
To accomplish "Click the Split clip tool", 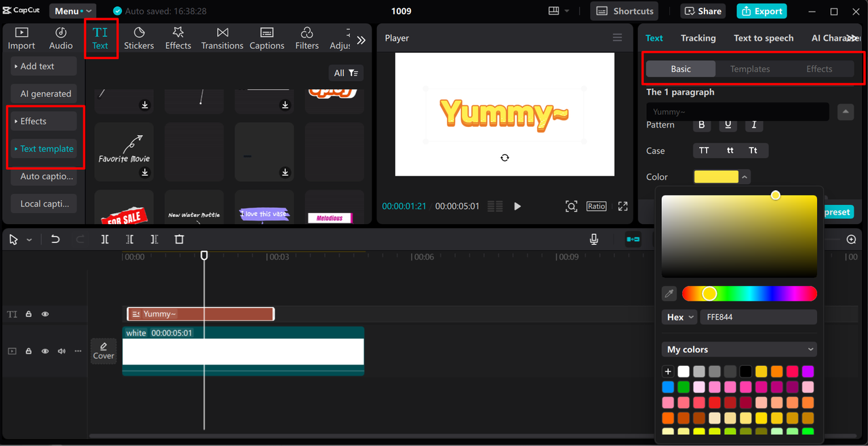I will [x=104, y=240].
